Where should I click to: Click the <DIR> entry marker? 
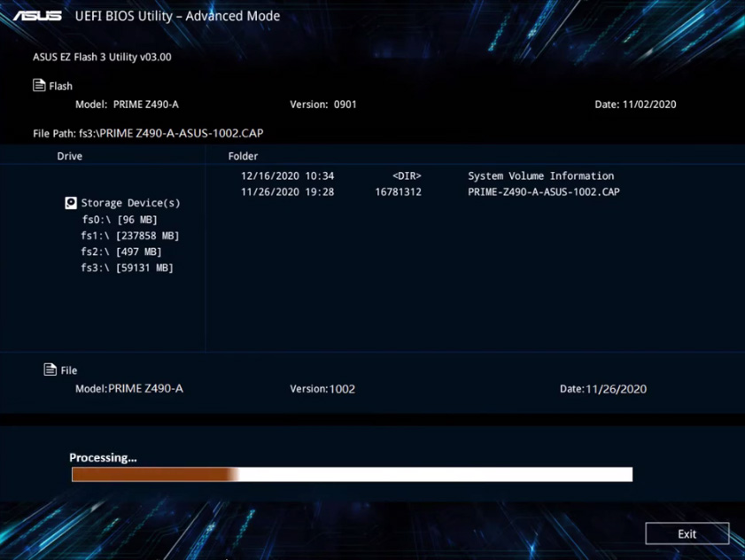click(x=407, y=176)
